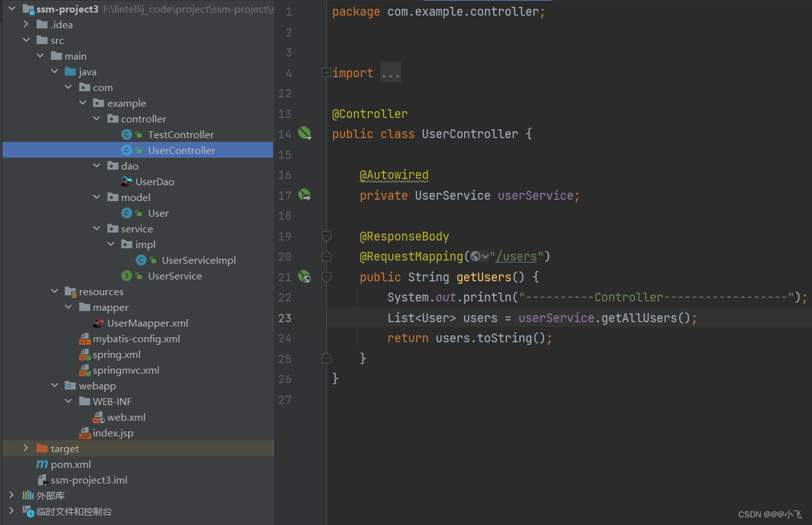
Task: Click the Maven icon beside pom.xml
Action: click(41, 464)
